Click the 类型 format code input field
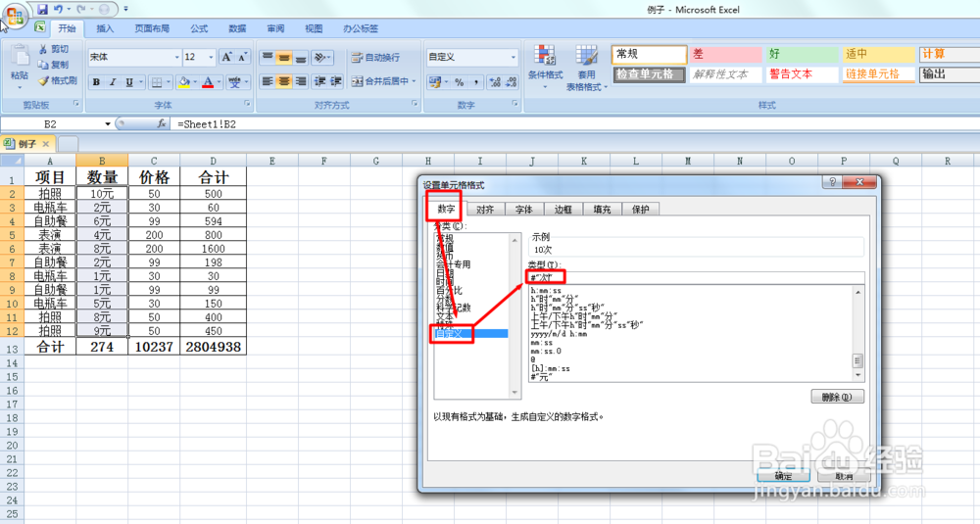 point(696,276)
